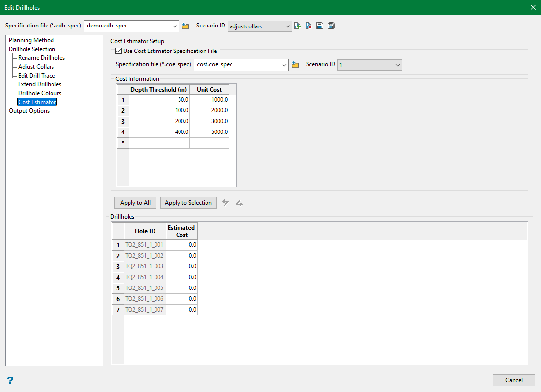The height and width of the screenshot is (392, 541).
Task: Click the redo arrow icon
Action: [x=239, y=203]
